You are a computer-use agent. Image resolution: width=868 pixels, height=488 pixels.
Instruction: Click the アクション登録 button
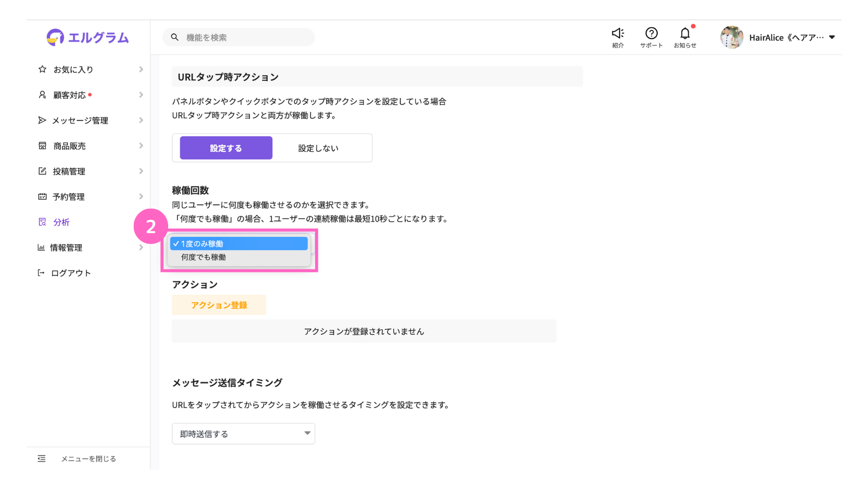(x=219, y=305)
